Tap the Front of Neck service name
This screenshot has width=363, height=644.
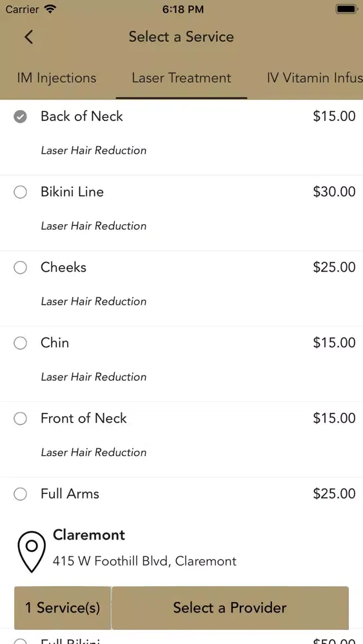[83, 418]
